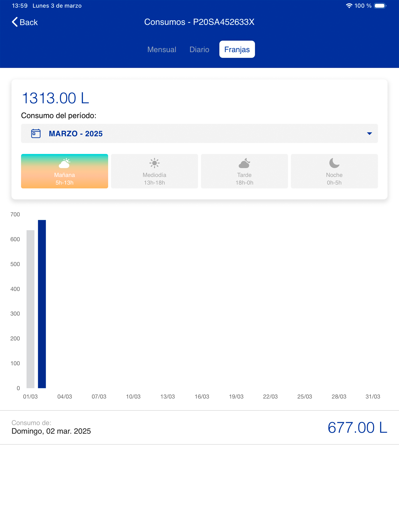
Task: Click the 677.00 L daily consumption value
Action: pyautogui.click(x=357, y=427)
